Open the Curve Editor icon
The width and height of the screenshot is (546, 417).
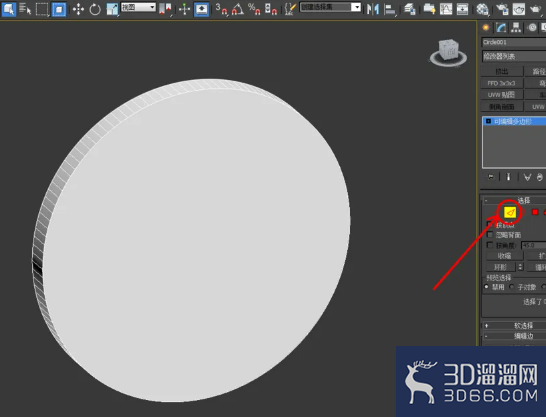[x=446, y=9]
